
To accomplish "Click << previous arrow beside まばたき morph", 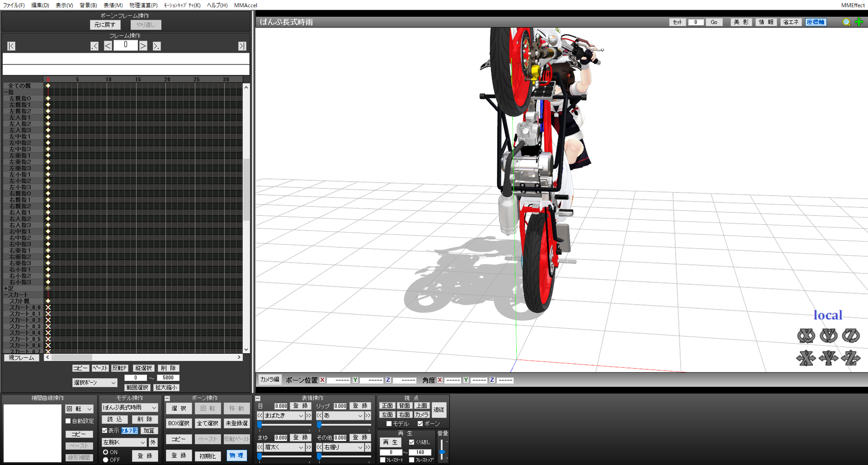I will click(260, 416).
